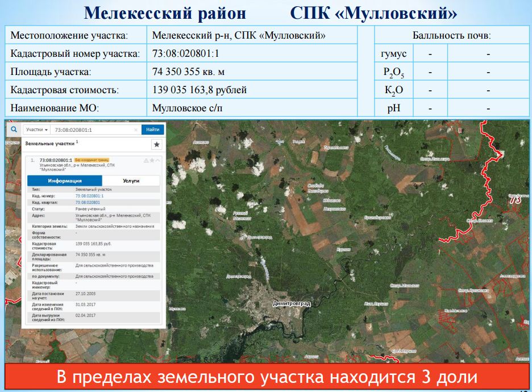Open cadastral quarter link 73:08:020801
Viewport: 532px width, 392px height.
point(88,202)
